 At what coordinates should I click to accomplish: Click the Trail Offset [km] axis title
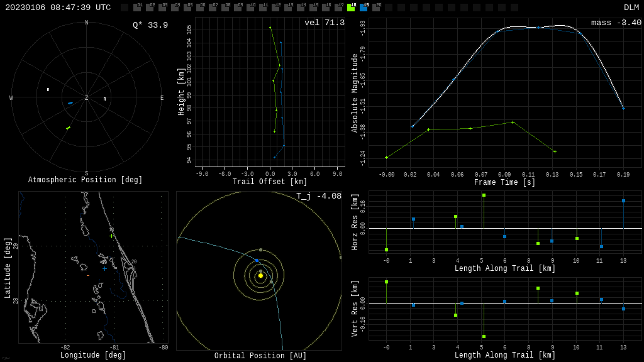(269, 182)
